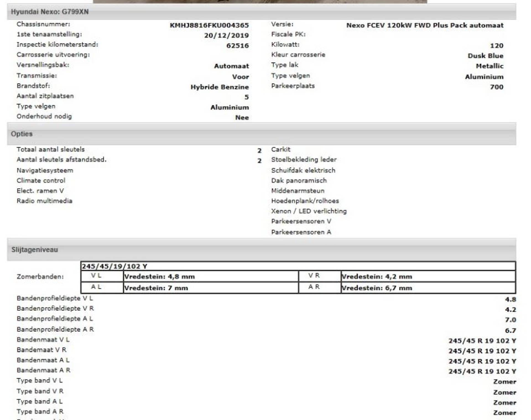531x420 pixels.
Task: Click the Hybride Benzine fuel value
Action: [220, 87]
